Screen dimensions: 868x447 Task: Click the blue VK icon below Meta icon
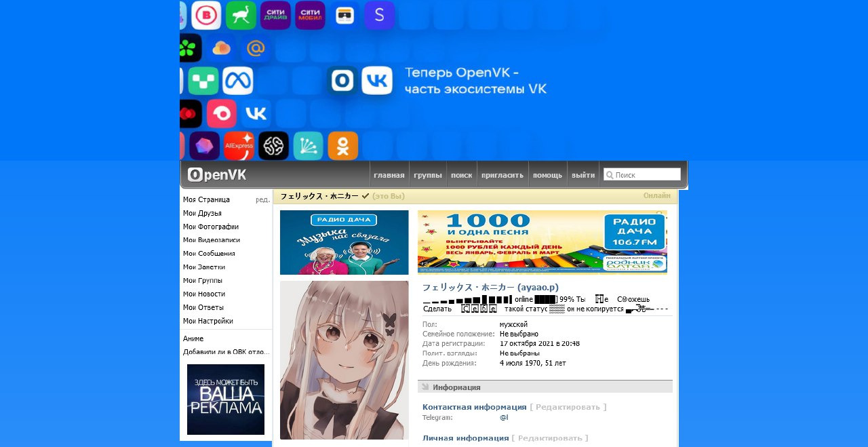tap(256, 113)
